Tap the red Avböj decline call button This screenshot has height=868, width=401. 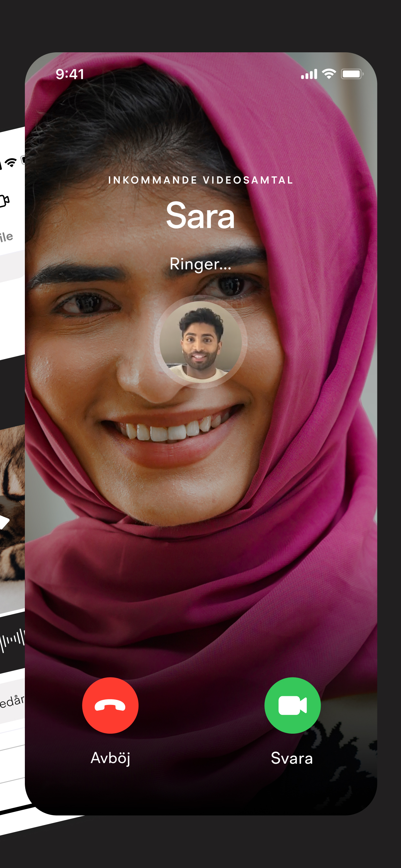coord(110,705)
